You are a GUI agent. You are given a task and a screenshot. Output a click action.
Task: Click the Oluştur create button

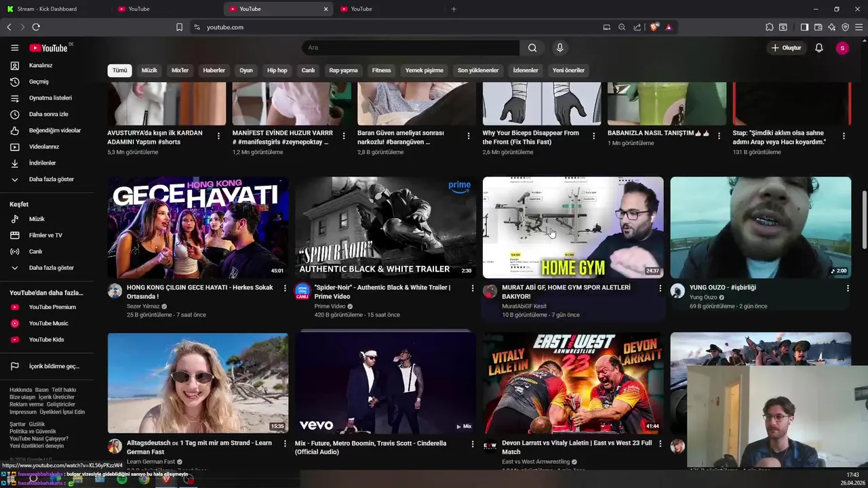coord(787,47)
